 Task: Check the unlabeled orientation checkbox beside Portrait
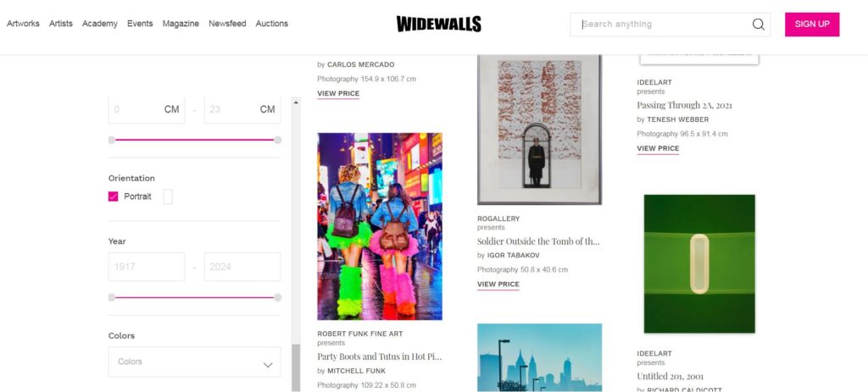tap(168, 196)
